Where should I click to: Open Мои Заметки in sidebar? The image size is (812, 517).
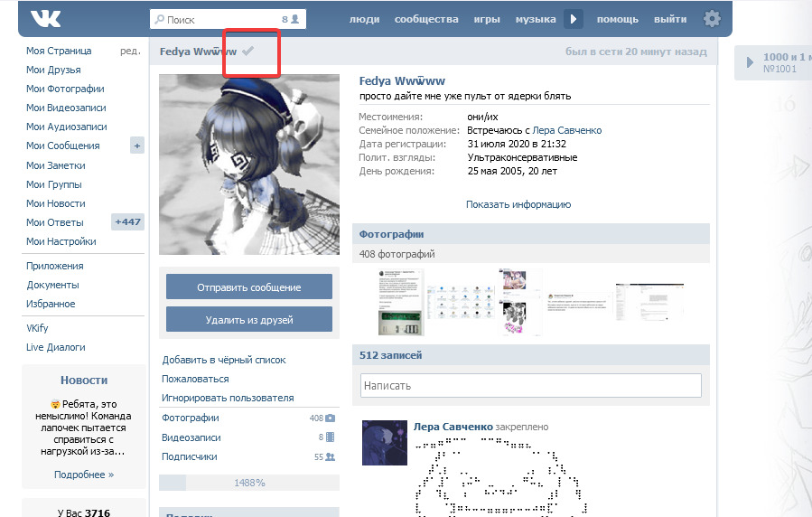coord(55,165)
